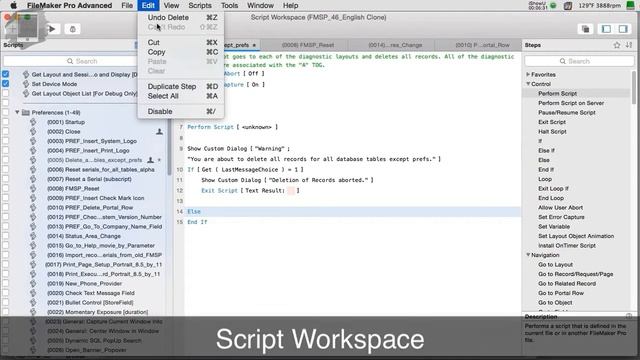Screen dimensions: 640x360
Task: Select the Allow User Abort step
Action: pyautogui.click(x=560, y=207)
